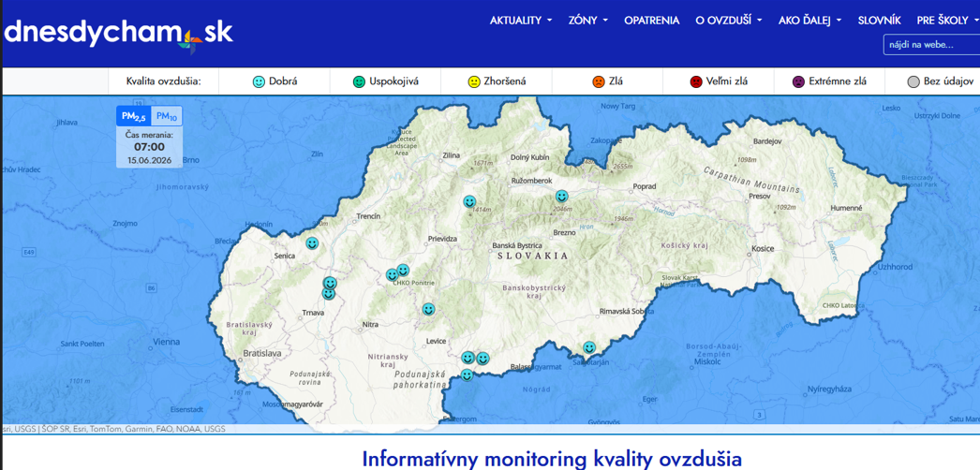Click the Brezno town label
Viewport: 980px width, 470px height.
(564, 233)
